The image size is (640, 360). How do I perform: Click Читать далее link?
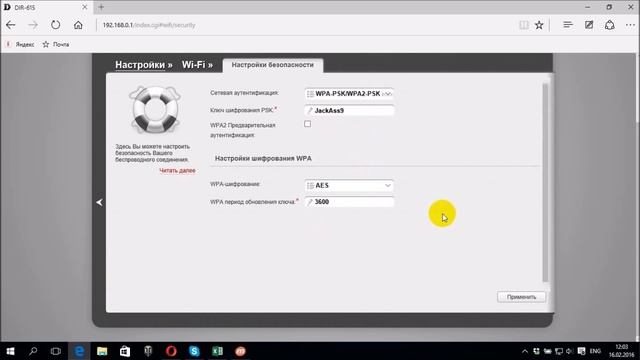click(177, 170)
